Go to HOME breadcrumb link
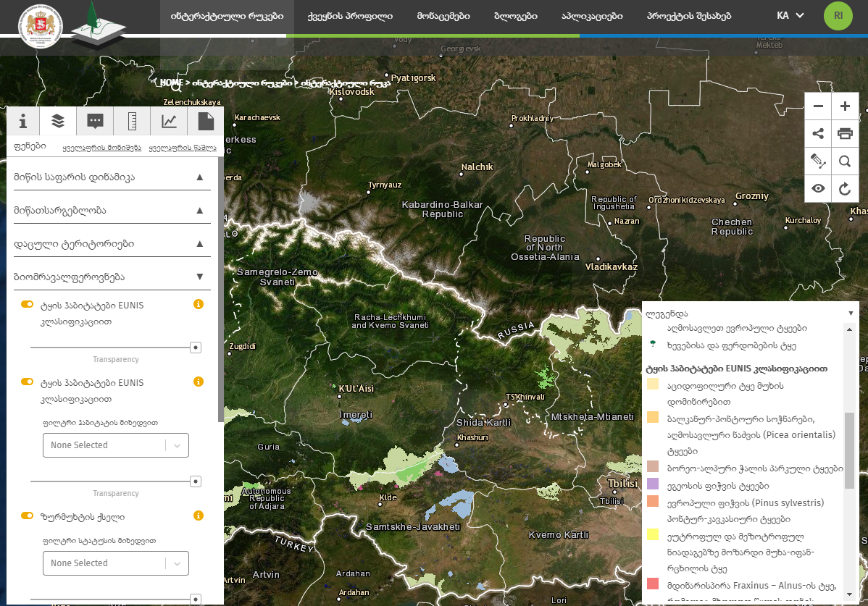 tap(172, 83)
